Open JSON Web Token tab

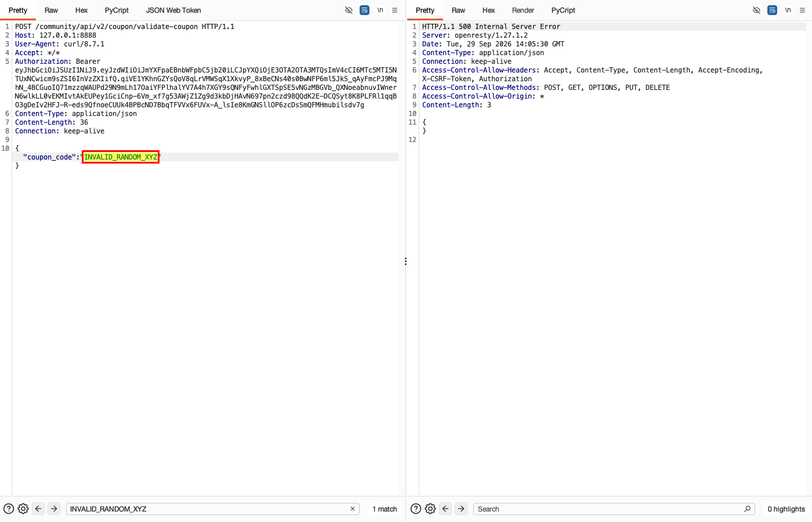(173, 10)
